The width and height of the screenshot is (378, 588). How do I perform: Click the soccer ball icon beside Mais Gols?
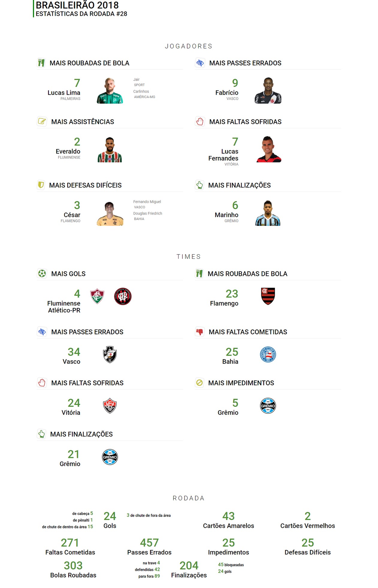point(42,273)
